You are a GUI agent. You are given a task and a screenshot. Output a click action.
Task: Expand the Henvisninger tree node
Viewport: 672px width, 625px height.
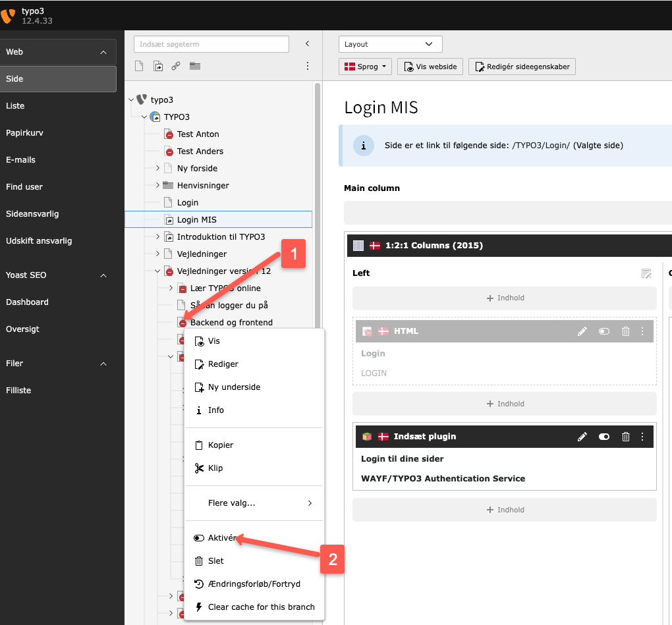(x=157, y=186)
